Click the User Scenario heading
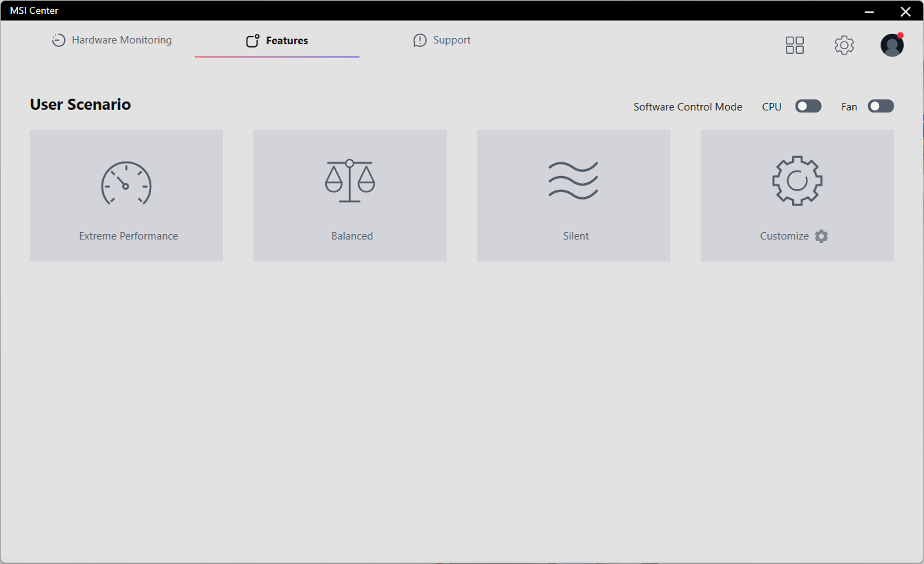This screenshot has height=564, width=924. pyautogui.click(x=80, y=104)
